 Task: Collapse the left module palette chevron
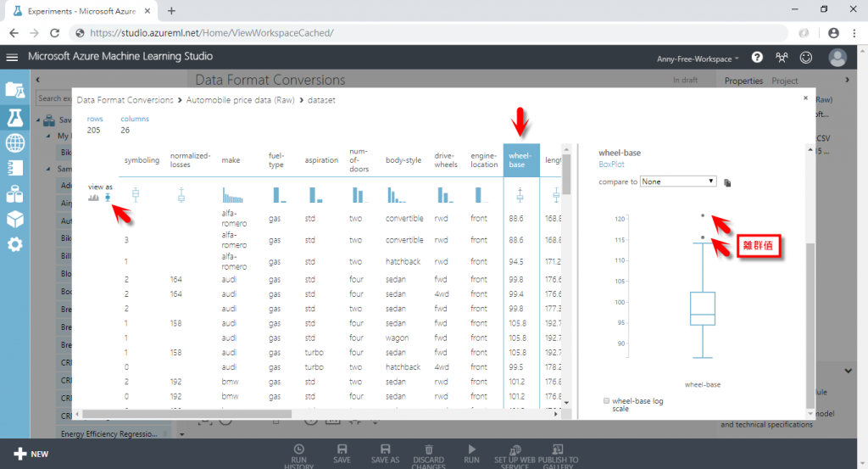37,80
